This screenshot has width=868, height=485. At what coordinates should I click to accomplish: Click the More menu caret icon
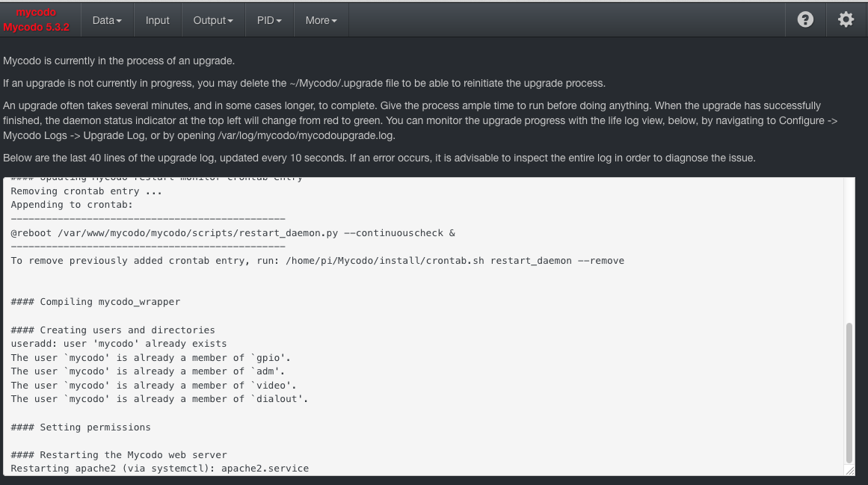[336, 20]
